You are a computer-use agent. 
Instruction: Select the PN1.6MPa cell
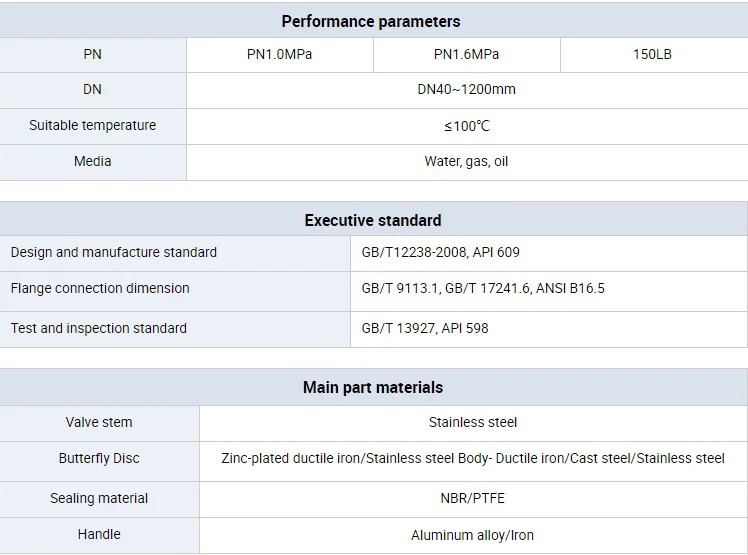click(466, 54)
